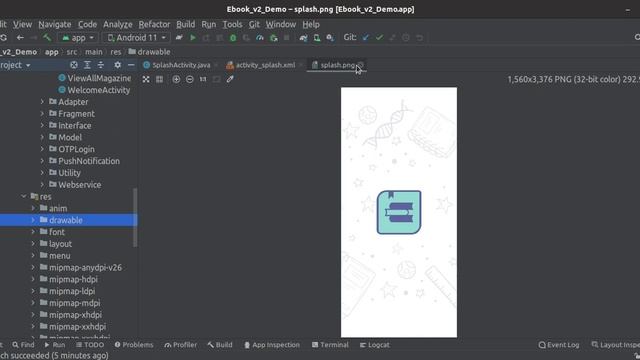Open the Profiler tool window

tap(180, 345)
